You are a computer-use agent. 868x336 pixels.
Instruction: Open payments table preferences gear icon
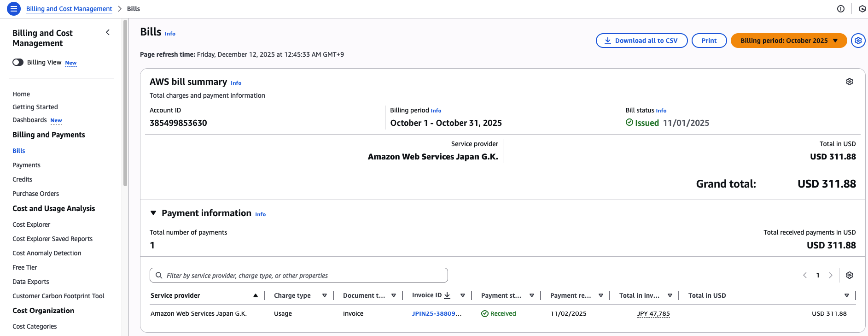click(849, 275)
